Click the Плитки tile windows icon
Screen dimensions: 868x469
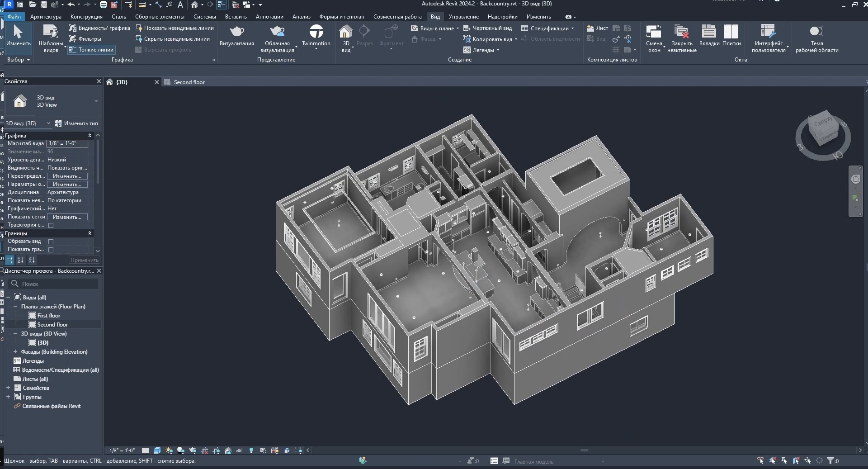(x=731, y=32)
